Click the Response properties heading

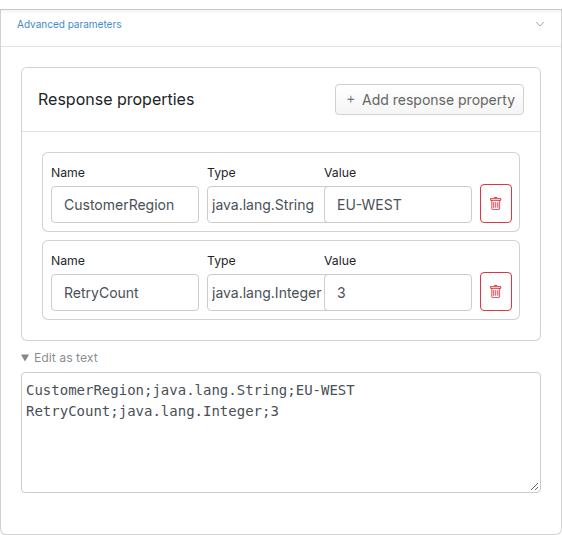click(x=116, y=99)
